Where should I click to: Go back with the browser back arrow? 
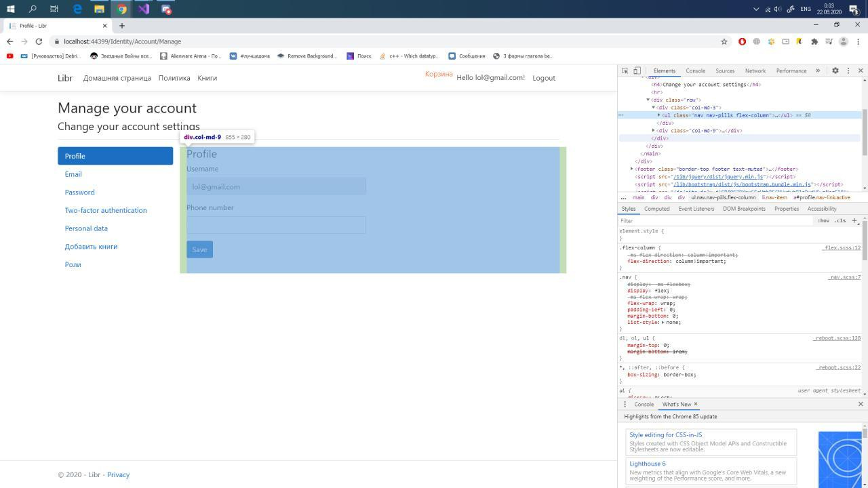[x=9, y=41]
